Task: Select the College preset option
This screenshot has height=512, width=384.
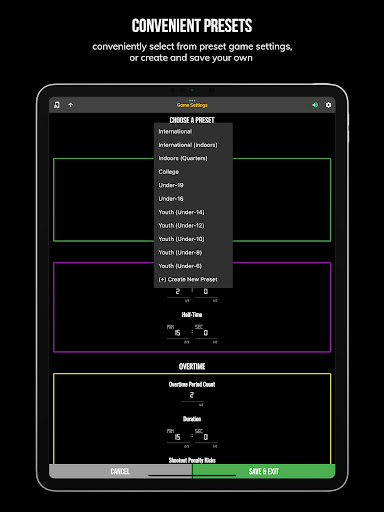Action: pyautogui.click(x=193, y=172)
